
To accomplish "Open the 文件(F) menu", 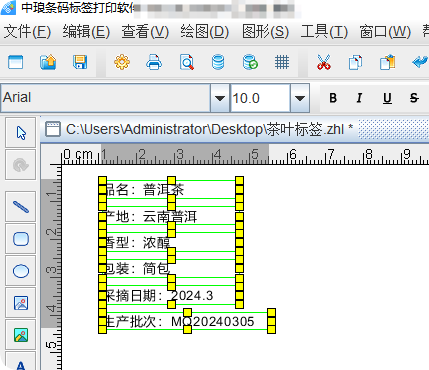I will tap(27, 32).
